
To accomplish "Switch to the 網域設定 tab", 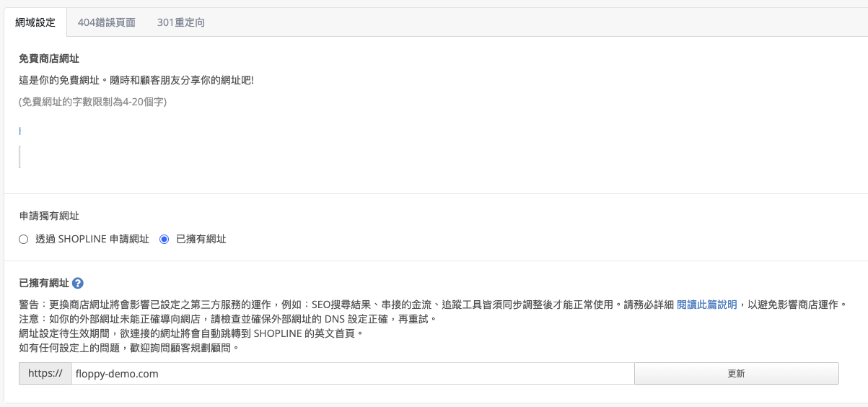I will [x=35, y=22].
